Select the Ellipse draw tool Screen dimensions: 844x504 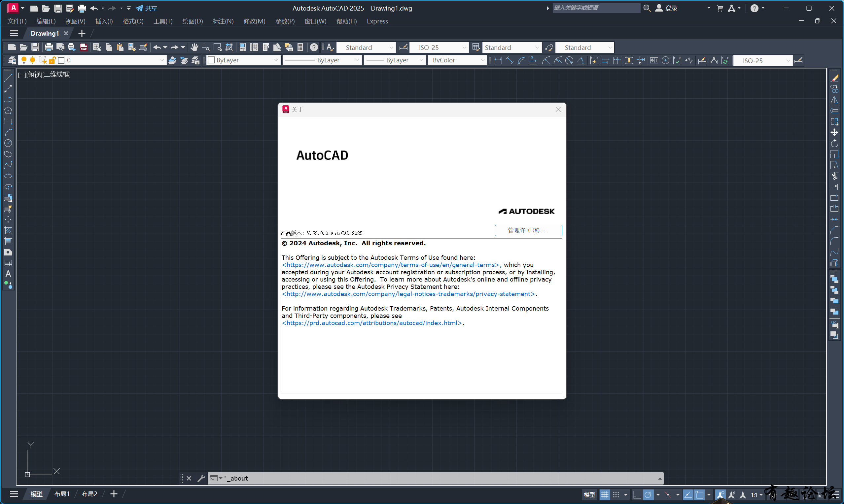(x=8, y=176)
